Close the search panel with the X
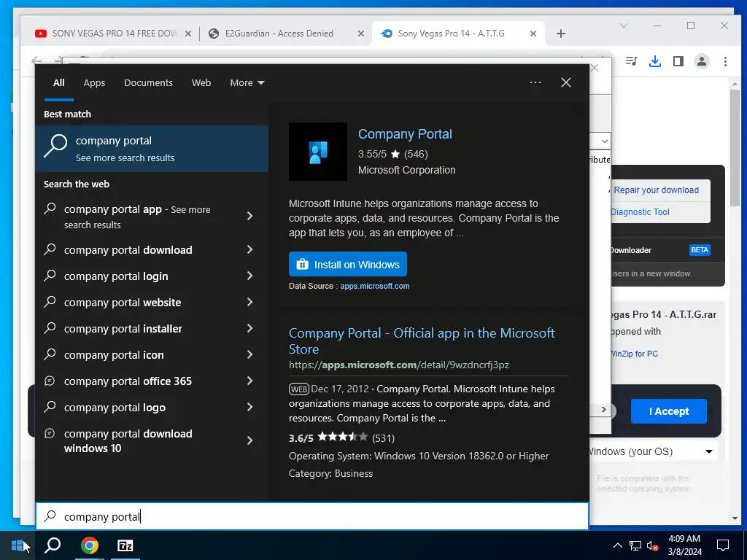Screen dimensions: 747x560 pos(566,82)
